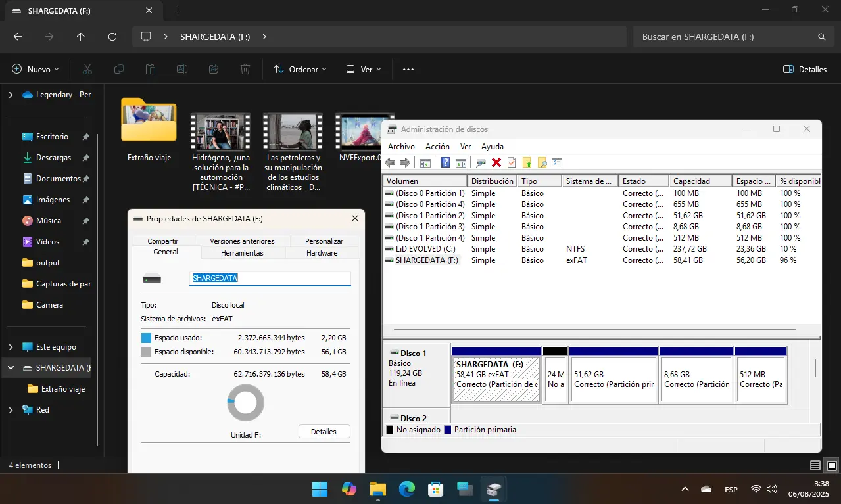
Task: Expand the Legendary OneDrive tree node
Action: click(11, 95)
